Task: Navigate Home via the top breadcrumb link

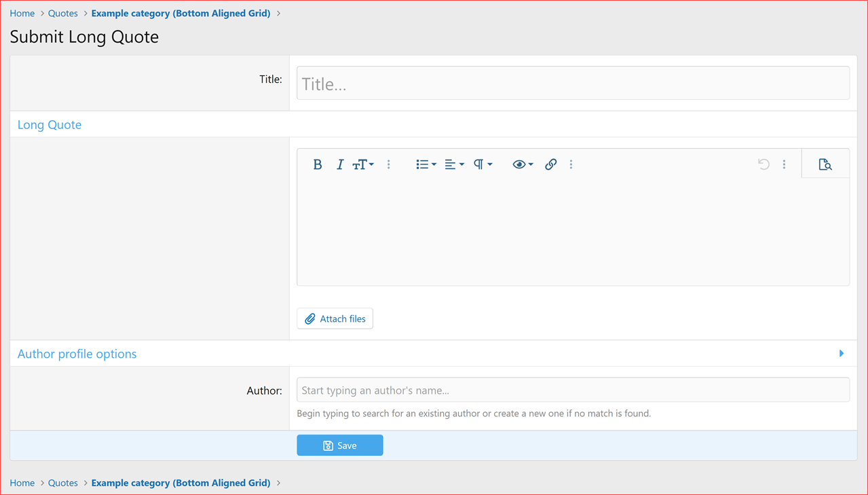Action: (x=22, y=13)
